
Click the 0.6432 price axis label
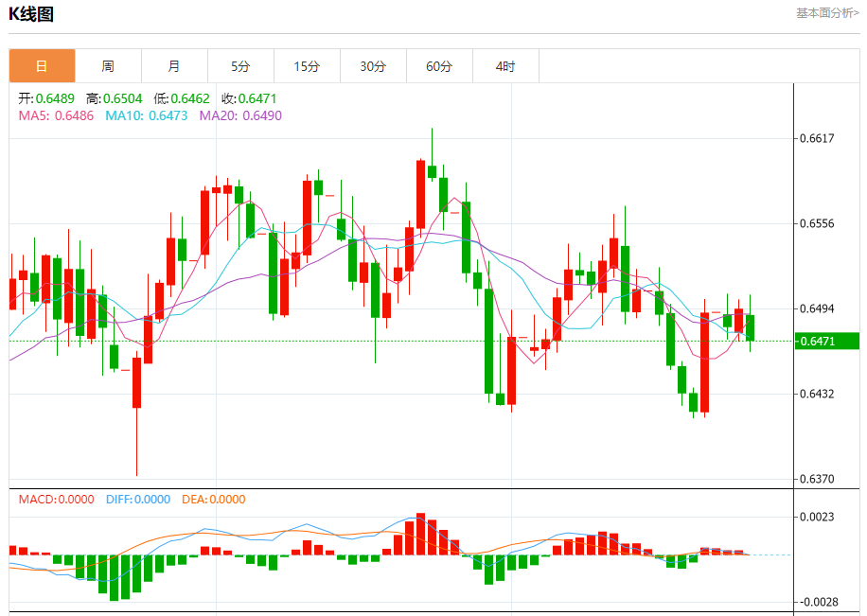(x=817, y=394)
